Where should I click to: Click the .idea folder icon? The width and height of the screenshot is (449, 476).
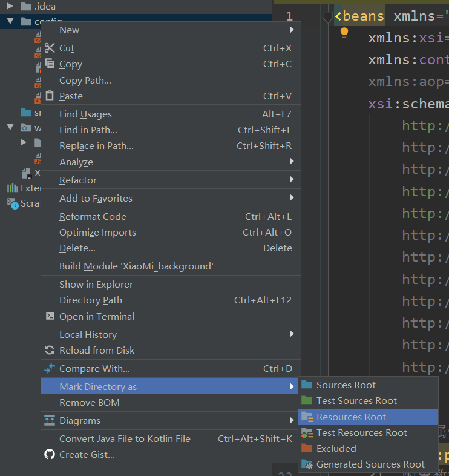(26, 6)
